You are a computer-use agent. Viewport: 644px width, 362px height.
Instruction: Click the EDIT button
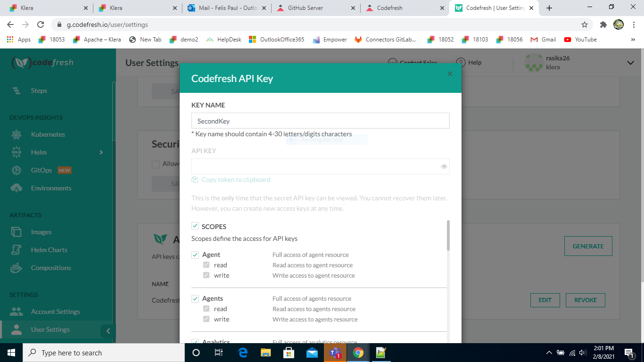click(545, 300)
